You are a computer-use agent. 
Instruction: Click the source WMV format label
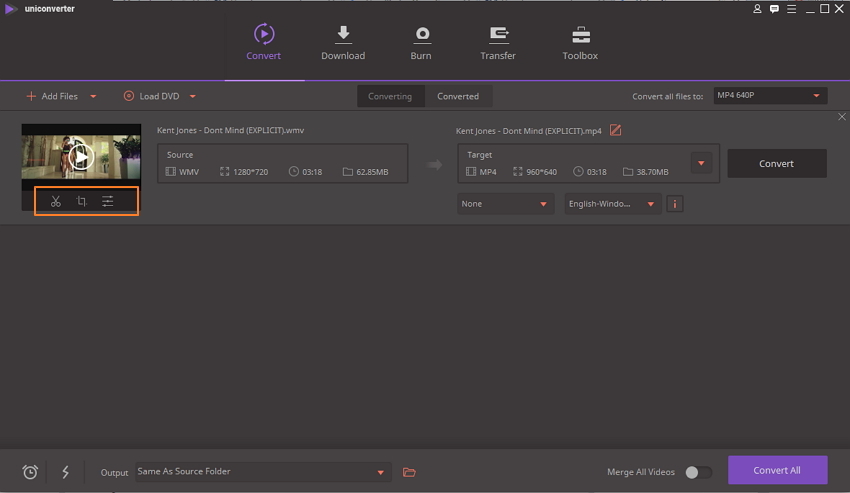tap(189, 172)
